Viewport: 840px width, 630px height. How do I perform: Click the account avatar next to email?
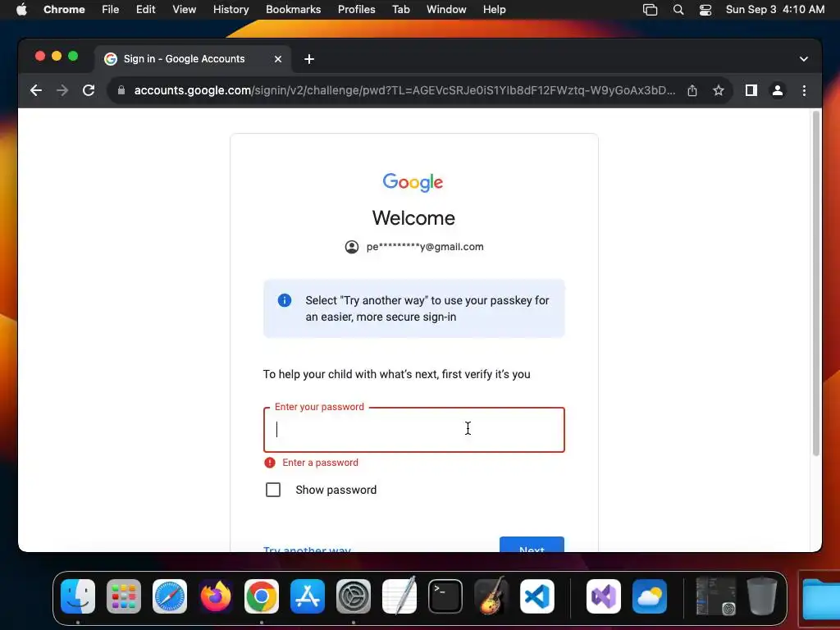pyautogui.click(x=351, y=247)
